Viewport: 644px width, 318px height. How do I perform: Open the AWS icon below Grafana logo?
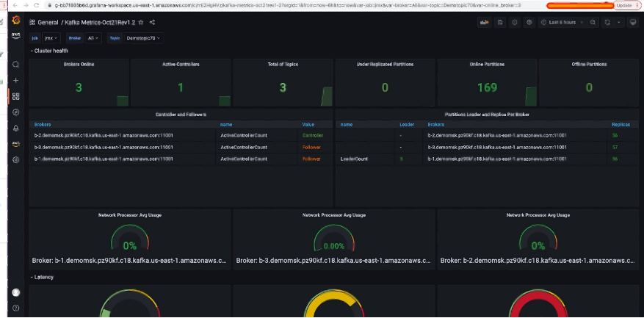coord(16,35)
